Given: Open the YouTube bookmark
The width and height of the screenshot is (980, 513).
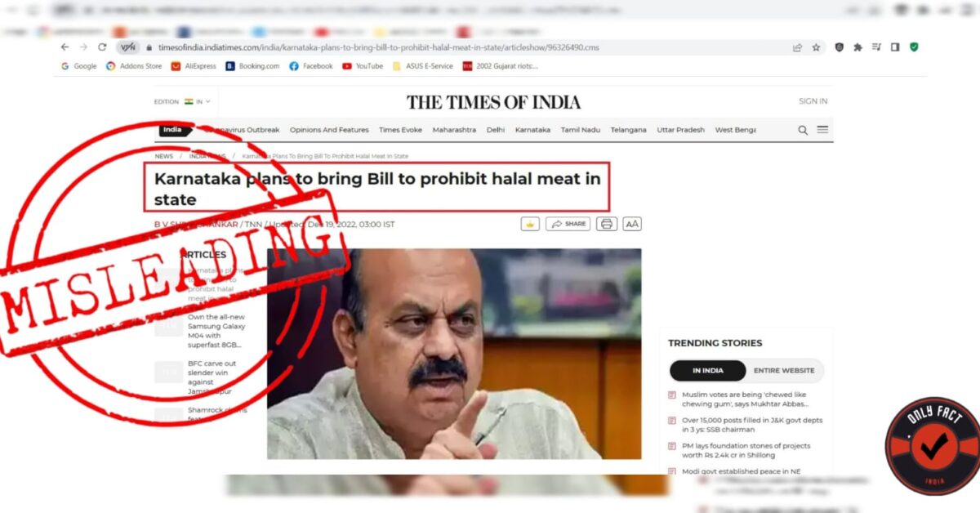Looking at the screenshot, I should coord(363,66).
